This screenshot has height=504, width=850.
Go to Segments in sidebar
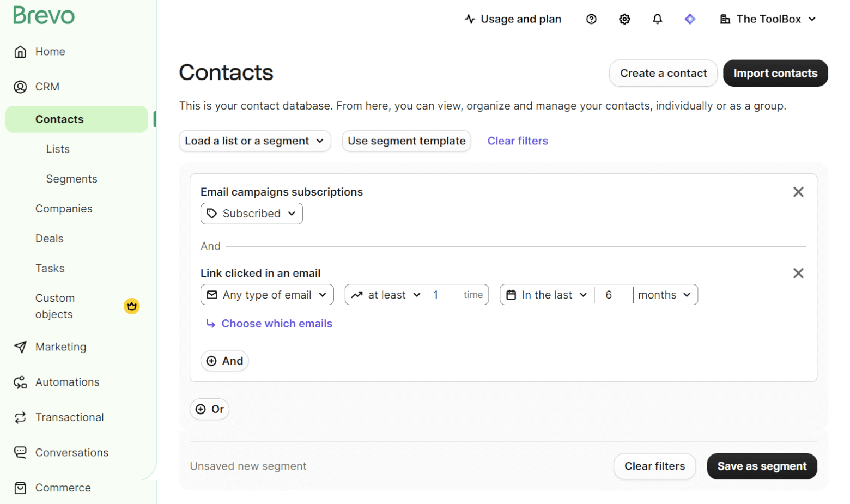[x=71, y=179]
